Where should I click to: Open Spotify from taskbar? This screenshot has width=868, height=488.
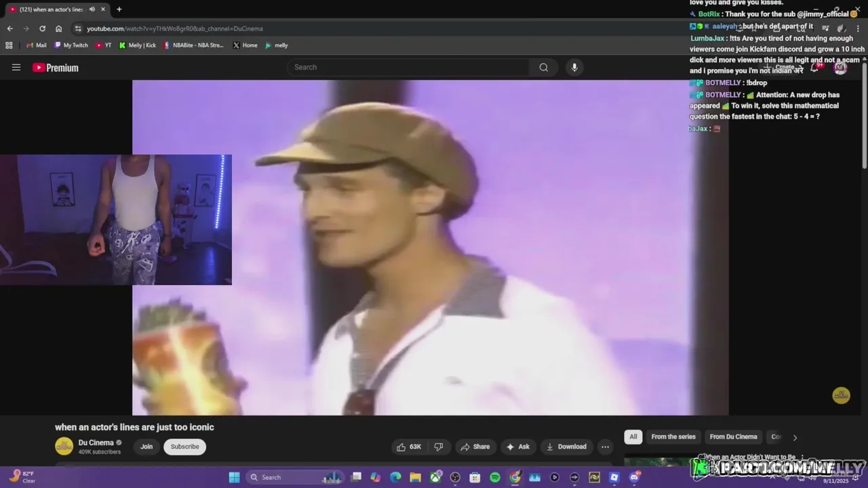495,477
